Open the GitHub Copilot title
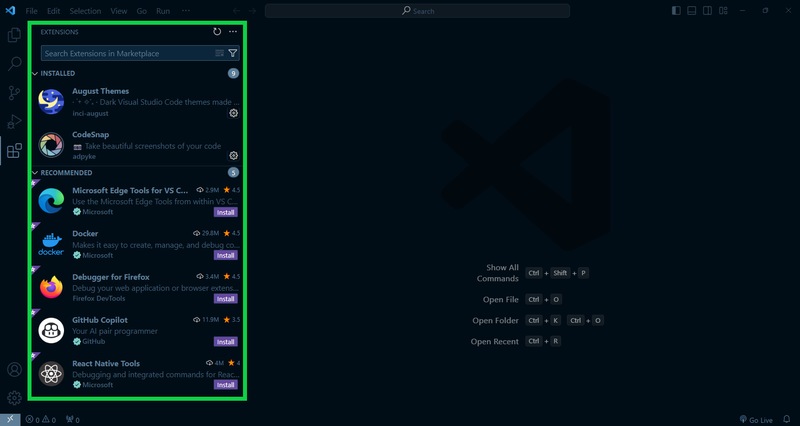Image resolution: width=800 pixels, height=426 pixels. point(99,320)
